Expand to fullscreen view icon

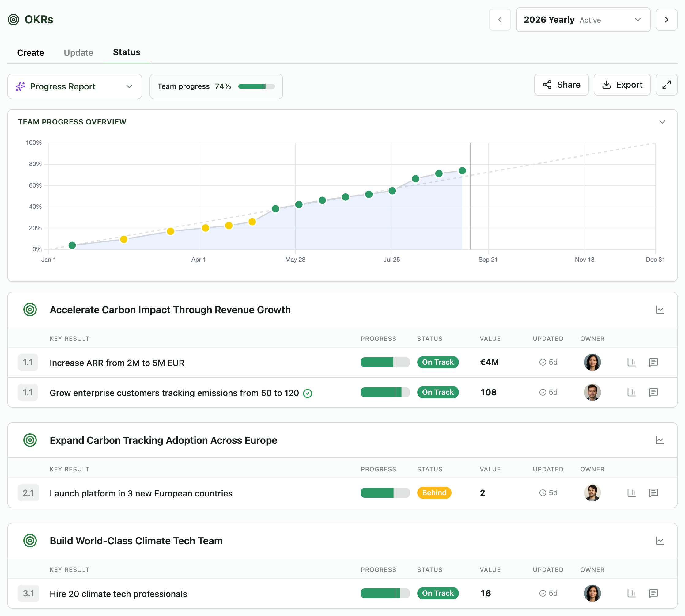(x=666, y=85)
